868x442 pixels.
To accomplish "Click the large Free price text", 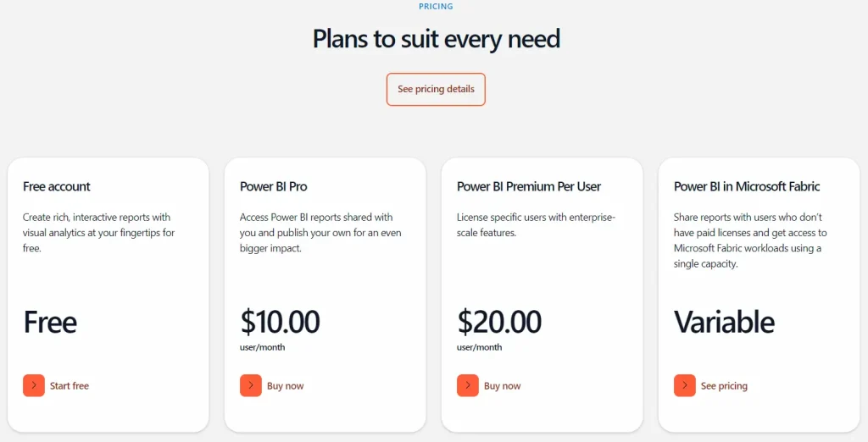I will pos(50,322).
